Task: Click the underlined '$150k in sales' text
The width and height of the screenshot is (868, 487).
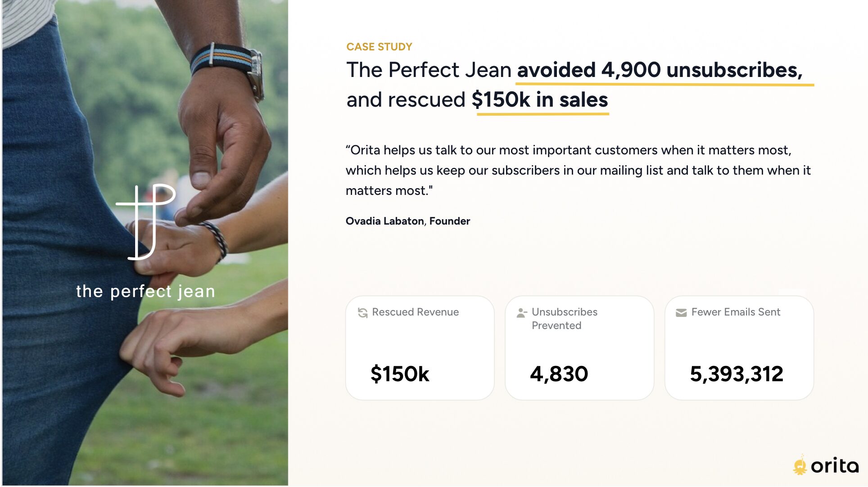Action: click(x=540, y=100)
